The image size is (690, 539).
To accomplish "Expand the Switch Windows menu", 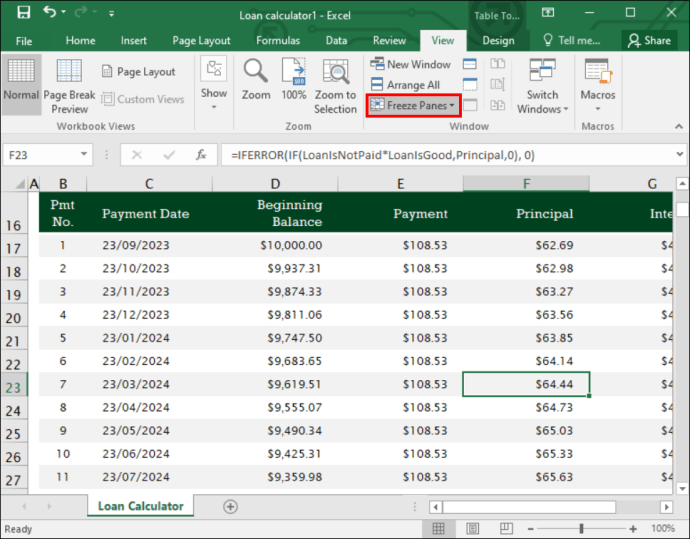I will pyautogui.click(x=542, y=86).
